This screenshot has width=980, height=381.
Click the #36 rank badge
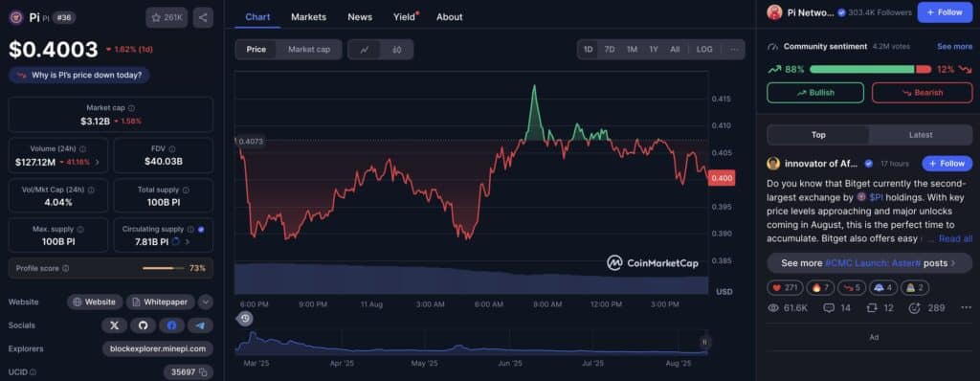coord(64,17)
